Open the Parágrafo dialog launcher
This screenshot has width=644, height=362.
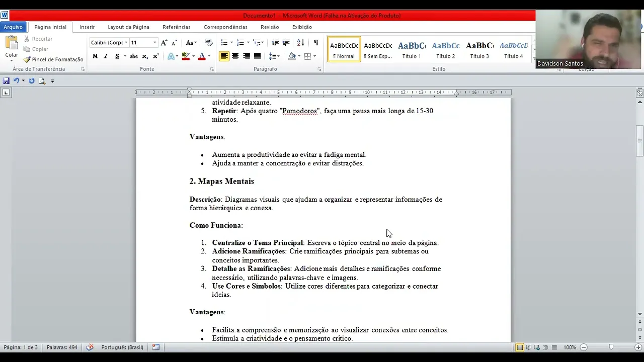319,69
